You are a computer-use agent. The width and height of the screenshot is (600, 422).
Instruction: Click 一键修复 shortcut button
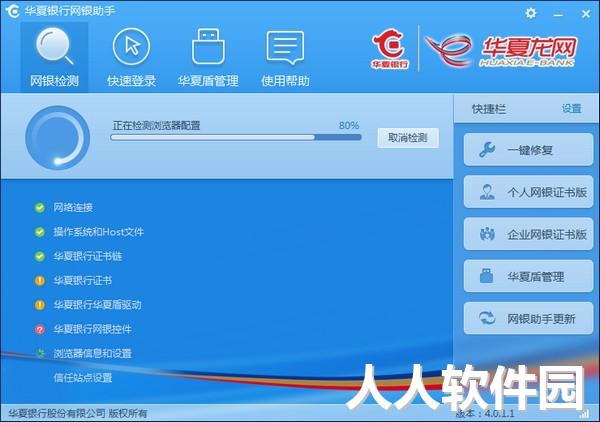[528, 150]
